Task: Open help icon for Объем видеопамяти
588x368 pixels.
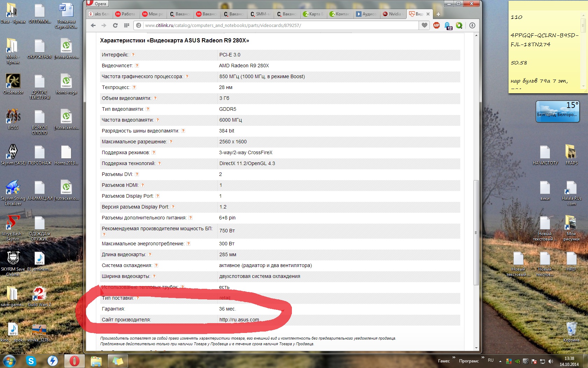Action: (x=155, y=98)
